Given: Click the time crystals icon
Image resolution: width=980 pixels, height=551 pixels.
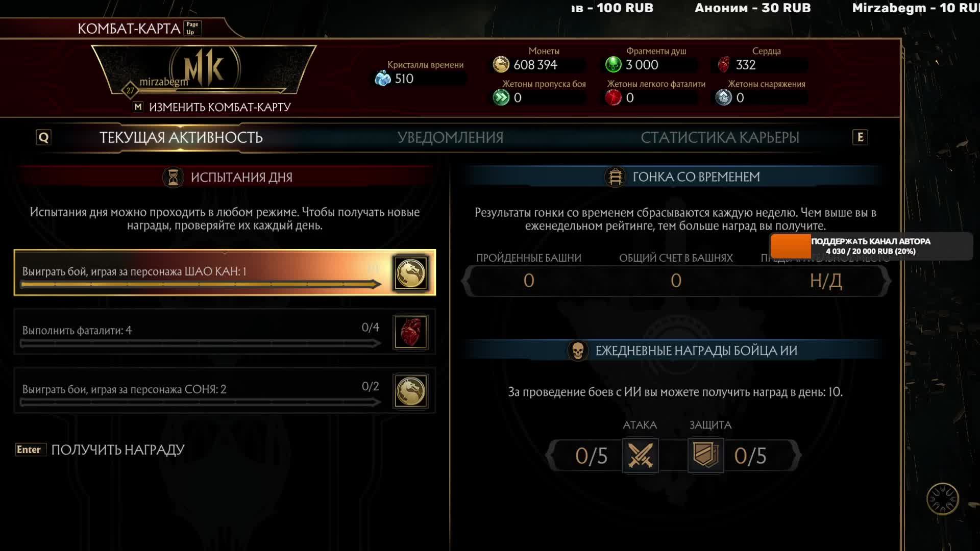Looking at the screenshot, I should coord(383,79).
